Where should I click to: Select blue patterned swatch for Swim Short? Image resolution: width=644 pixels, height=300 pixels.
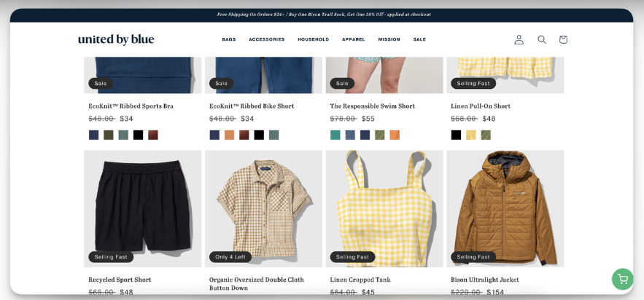tap(350, 135)
